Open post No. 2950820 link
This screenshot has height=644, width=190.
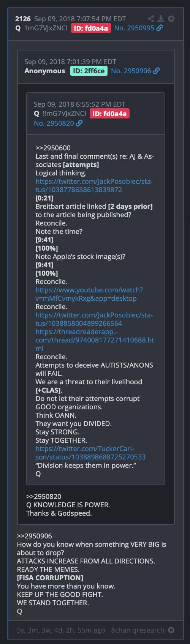54,123
